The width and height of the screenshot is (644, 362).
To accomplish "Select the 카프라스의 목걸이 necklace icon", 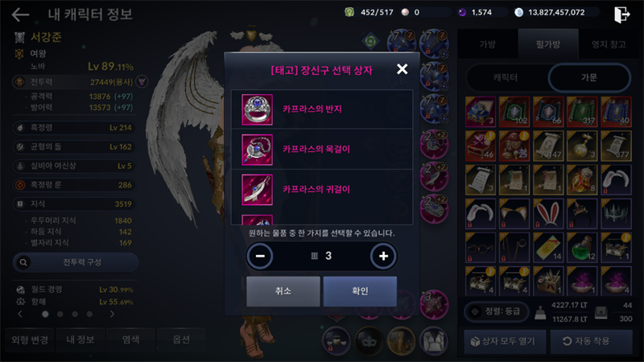I will [x=257, y=150].
